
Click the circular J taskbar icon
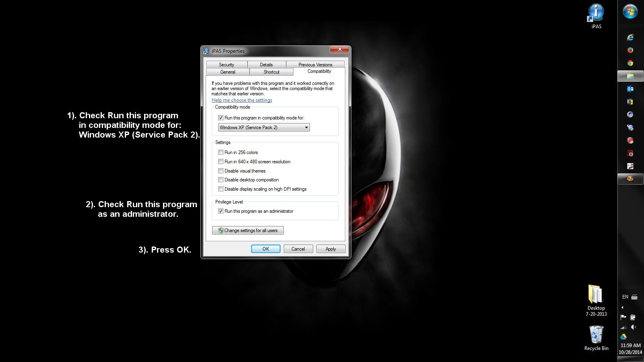[x=630, y=115]
